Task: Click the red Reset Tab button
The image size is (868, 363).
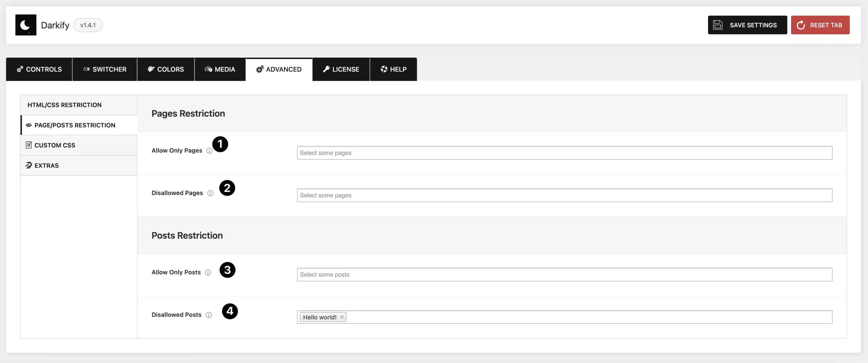Action: click(820, 25)
